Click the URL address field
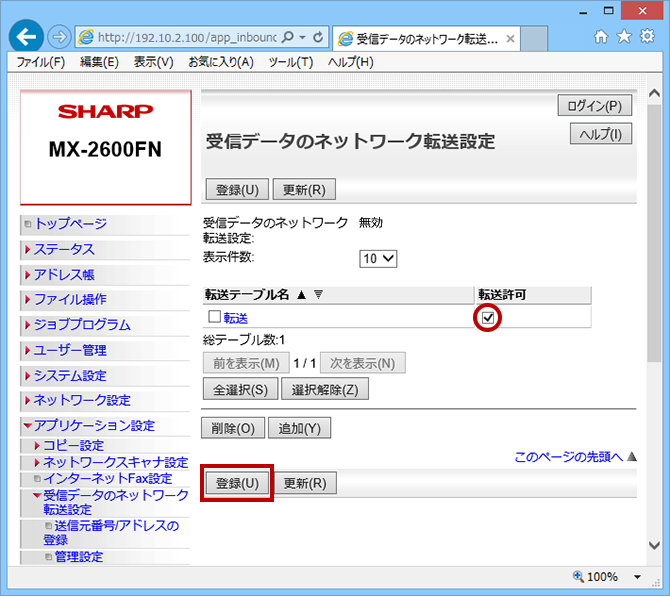This screenshot has width=670, height=596. coord(185,37)
